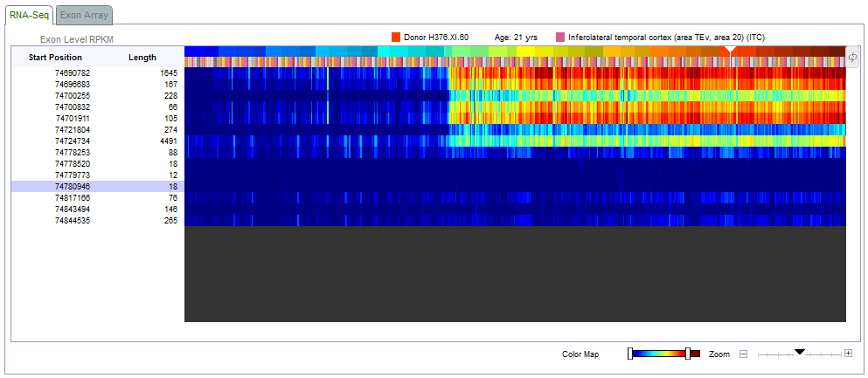Click the Start Position column header
The height and width of the screenshot is (378, 868).
tap(55, 58)
